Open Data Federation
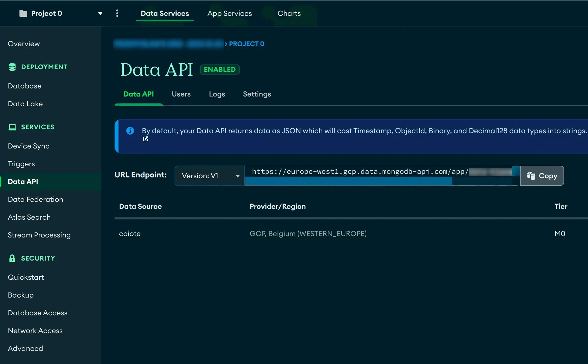588x364 pixels. (x=36, y=199)
